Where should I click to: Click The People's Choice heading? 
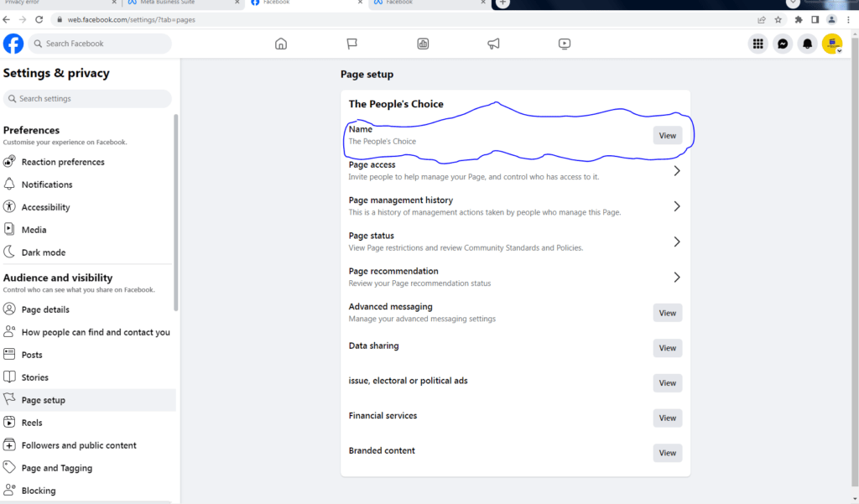pos(396,104)
